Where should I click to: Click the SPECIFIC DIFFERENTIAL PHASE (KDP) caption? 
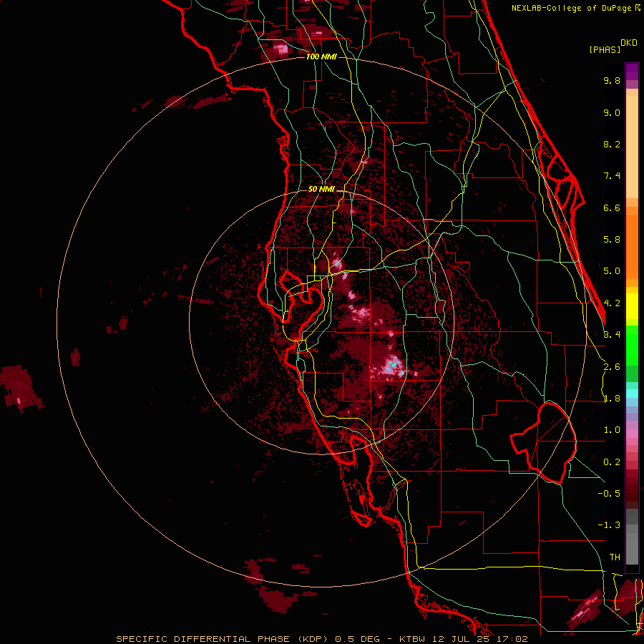(x=223, y=639)
